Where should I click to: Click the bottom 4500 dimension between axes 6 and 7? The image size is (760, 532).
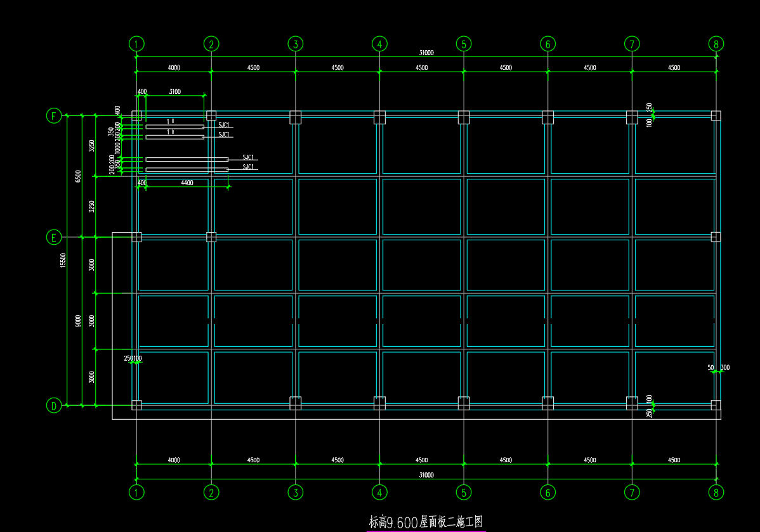(x=590, y=460)
